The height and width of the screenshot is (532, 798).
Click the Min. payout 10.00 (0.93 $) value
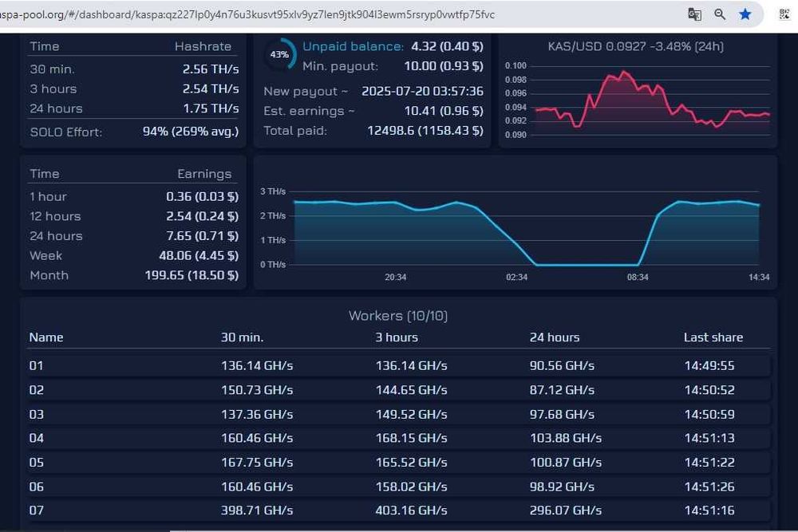pos(443,66)
